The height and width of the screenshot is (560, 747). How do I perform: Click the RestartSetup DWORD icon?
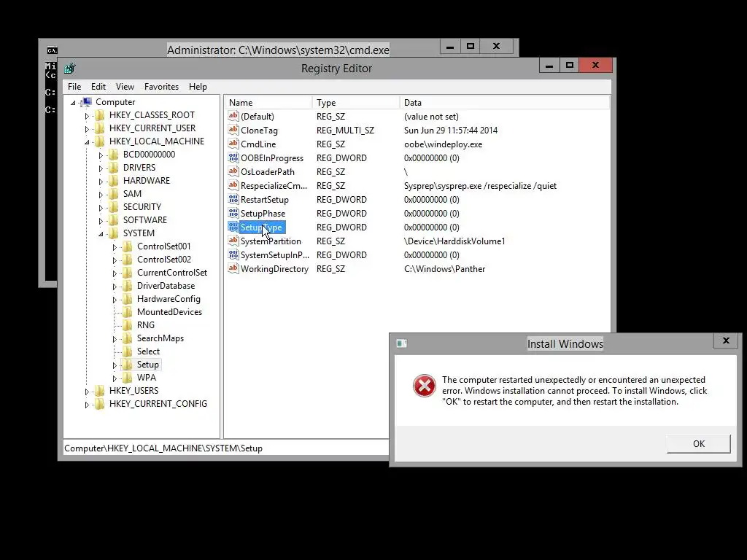pos(233,199)
